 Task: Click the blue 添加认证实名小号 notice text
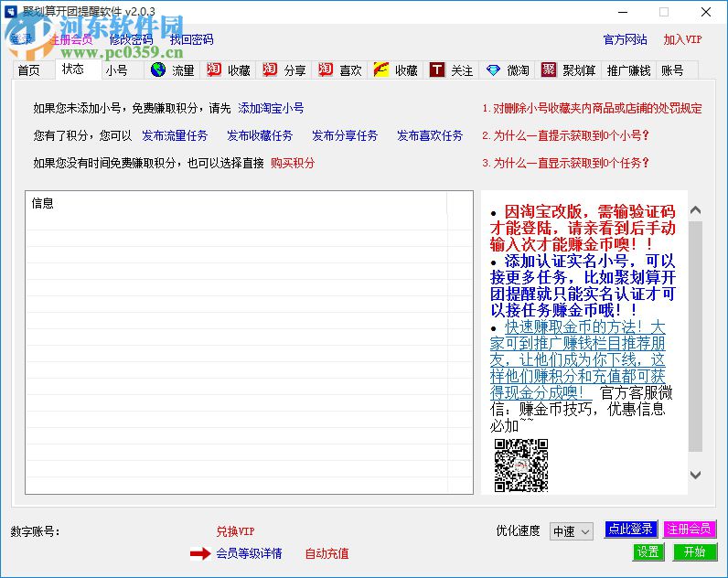(x=583, y=285)
